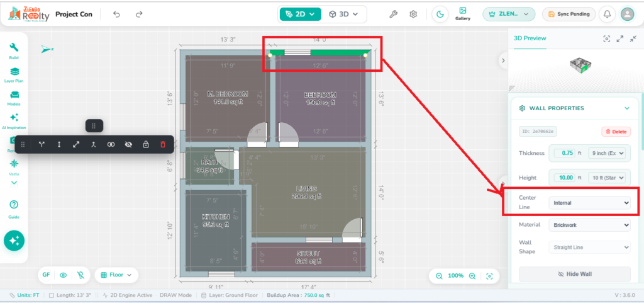
Task: Open the Thickness preset 9 inch dropdown
Action: click(607, 153)
